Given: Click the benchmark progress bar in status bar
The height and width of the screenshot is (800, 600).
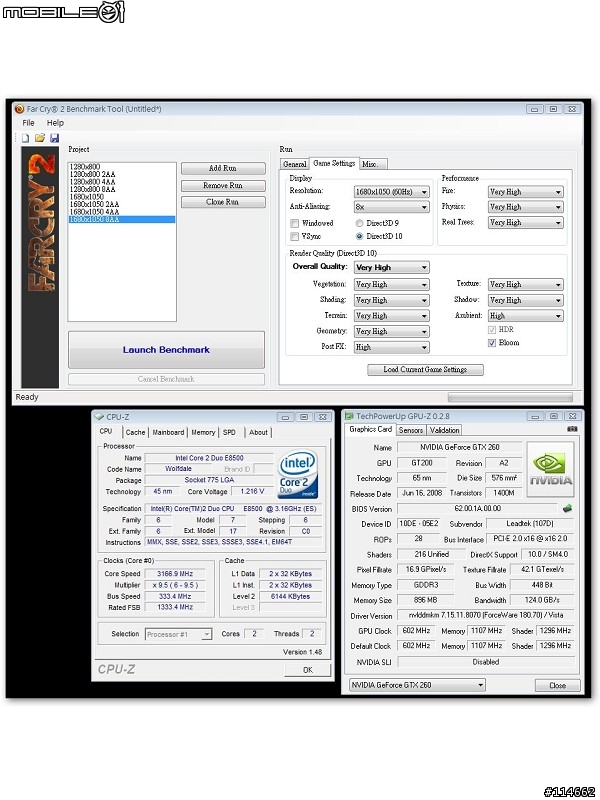Looking at the screenshot, I should (x=510, y=397).
